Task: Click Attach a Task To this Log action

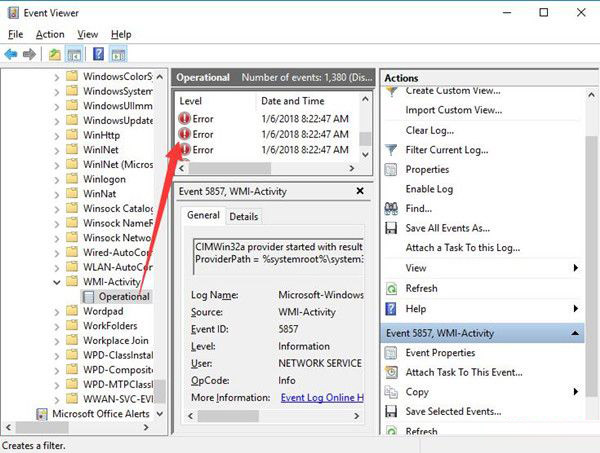Action: [463, 248]
